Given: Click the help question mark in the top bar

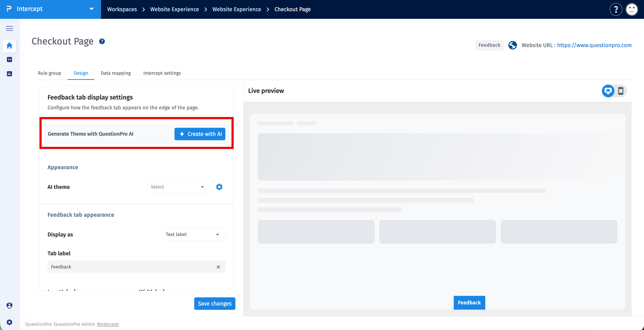Looking at the screenshot, I should (616, 9).
